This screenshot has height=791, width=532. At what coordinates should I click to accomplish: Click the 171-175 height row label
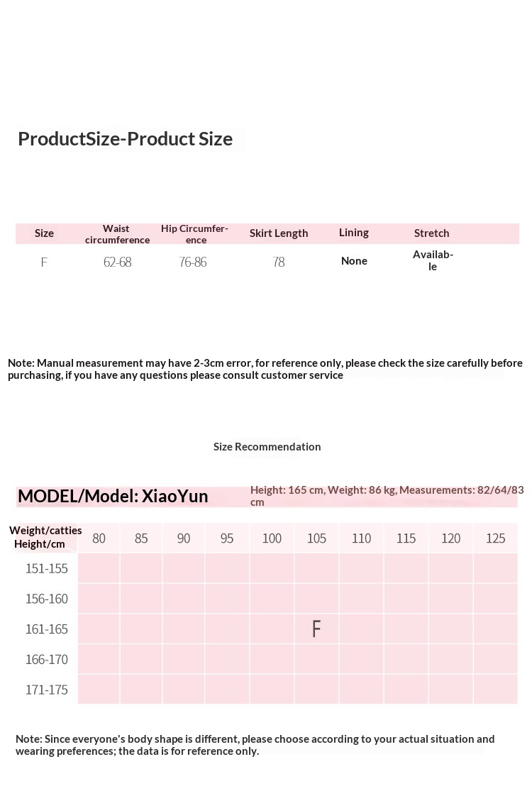coord(47,690)
